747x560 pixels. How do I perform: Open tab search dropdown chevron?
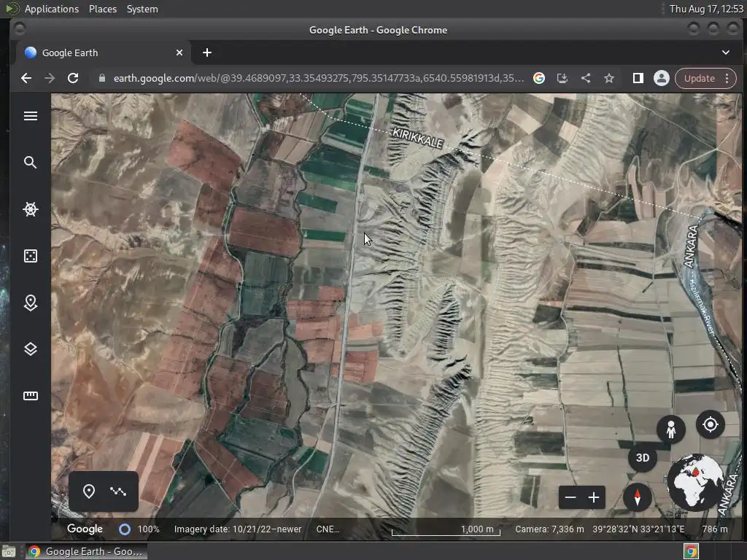[x=726, y=52]
